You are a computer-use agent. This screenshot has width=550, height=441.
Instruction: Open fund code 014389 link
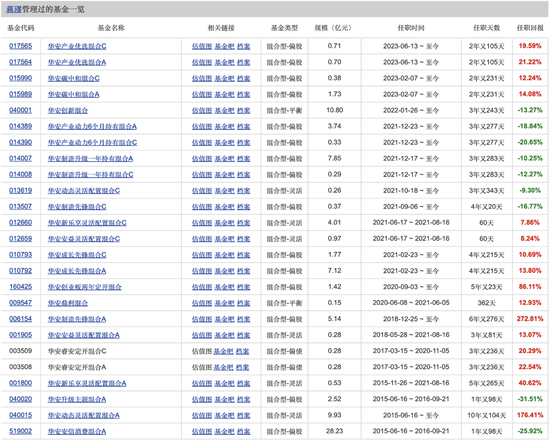coord(20,126)
